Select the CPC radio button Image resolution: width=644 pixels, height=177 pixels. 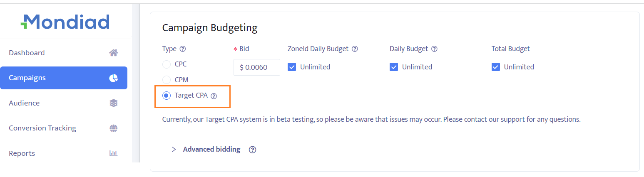(167, 64)
